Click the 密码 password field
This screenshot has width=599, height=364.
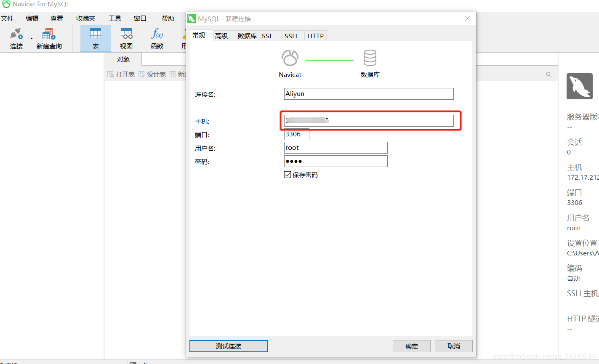[x=336, y=161]
